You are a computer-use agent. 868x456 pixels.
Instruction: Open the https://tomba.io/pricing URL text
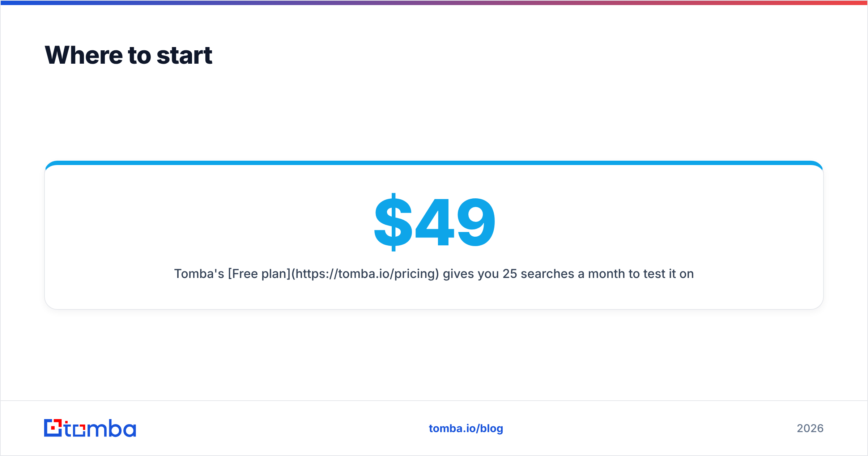point(365,274)
